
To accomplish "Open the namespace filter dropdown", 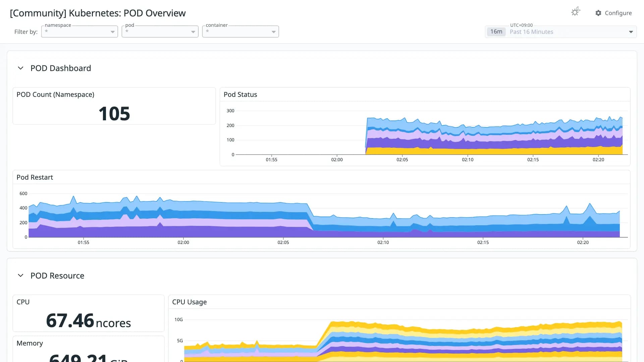I will (x=79, y=32).
